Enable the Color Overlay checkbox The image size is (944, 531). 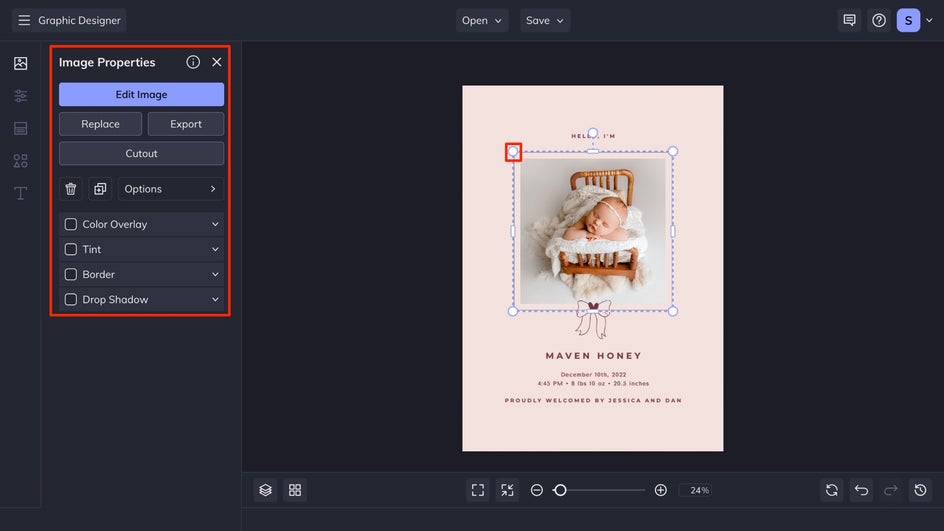tap(70, 225)
